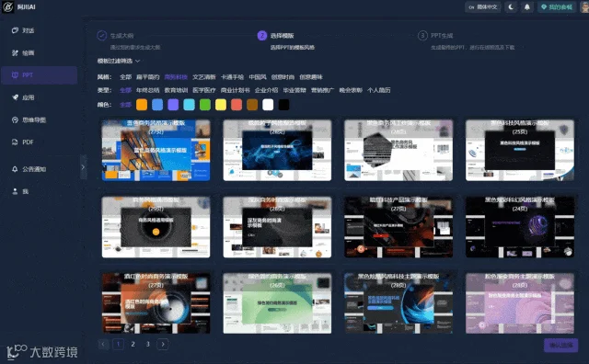Go to page 3 of templates
Image resolution: width=589 pixels, height=364 pixels.
pos(148,344)
